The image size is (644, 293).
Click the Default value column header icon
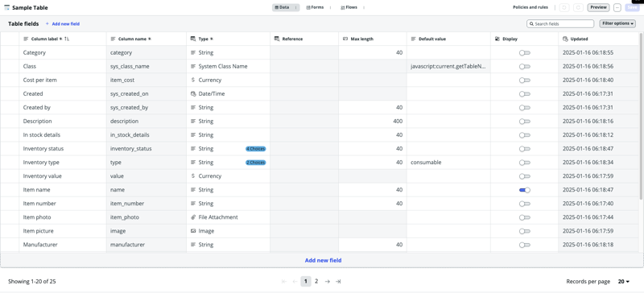413,39
